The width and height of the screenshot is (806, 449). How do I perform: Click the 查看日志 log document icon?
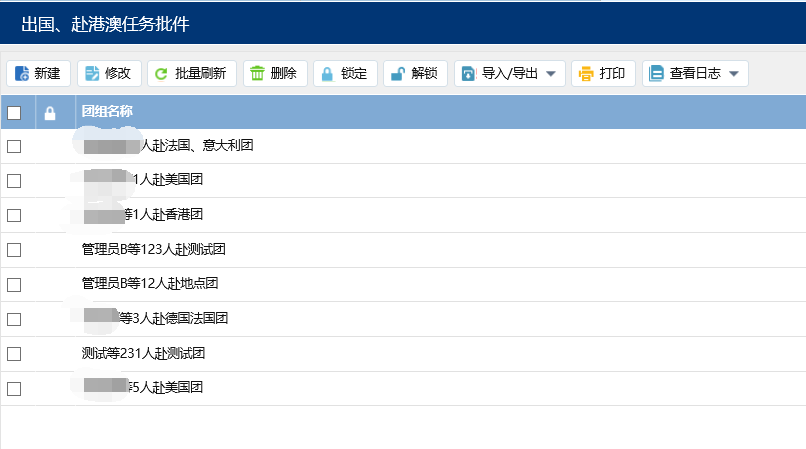[x=657, y=73]
